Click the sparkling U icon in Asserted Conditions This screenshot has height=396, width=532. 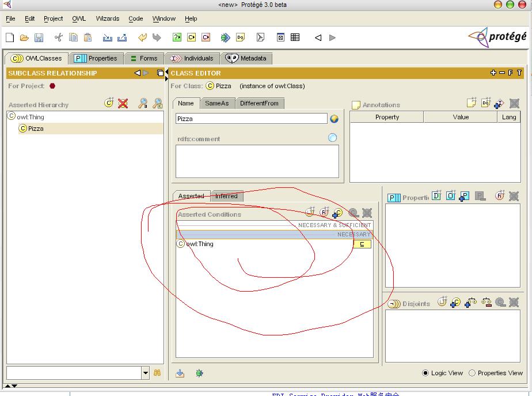(x=310, y=212)
